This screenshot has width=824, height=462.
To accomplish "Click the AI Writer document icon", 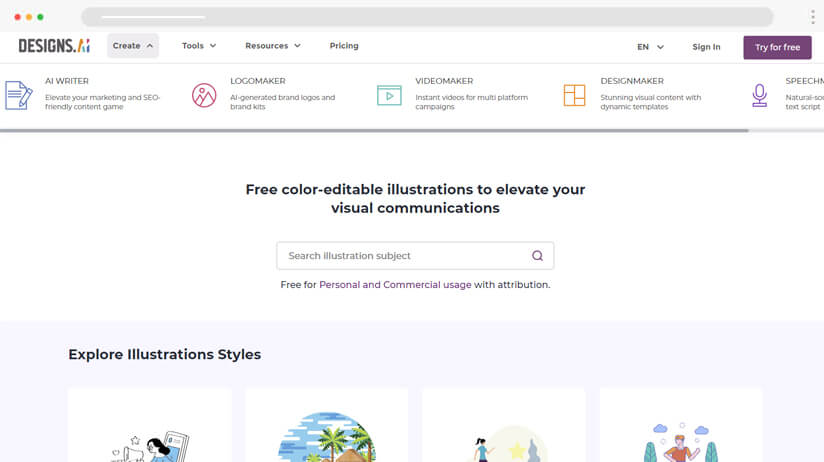I will pyautogui.click(x=18, y=95).
